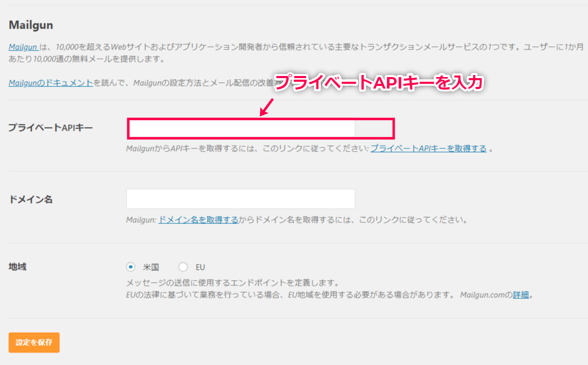Click the EU text beside its radio
Viewport: 588px width, 365px height.
click(x=200, y=267)
